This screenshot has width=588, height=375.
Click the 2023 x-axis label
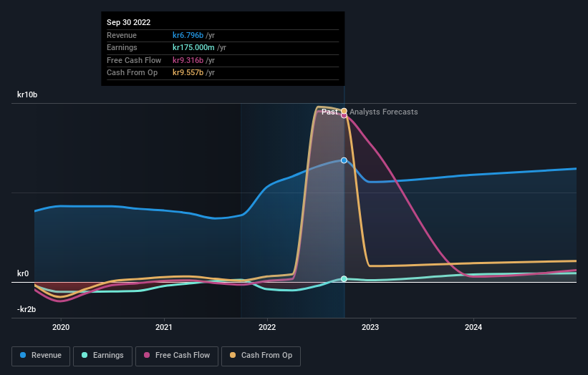pos(370,327)
